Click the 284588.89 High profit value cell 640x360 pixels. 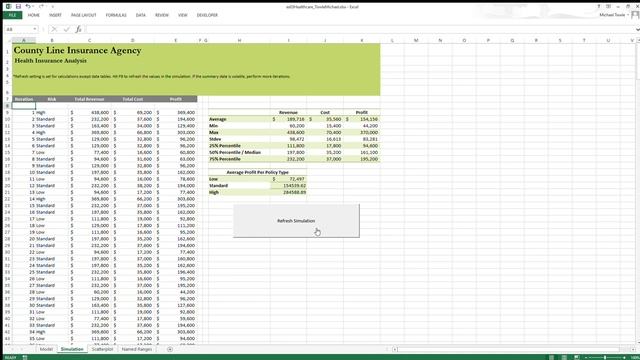coord(289,192)
